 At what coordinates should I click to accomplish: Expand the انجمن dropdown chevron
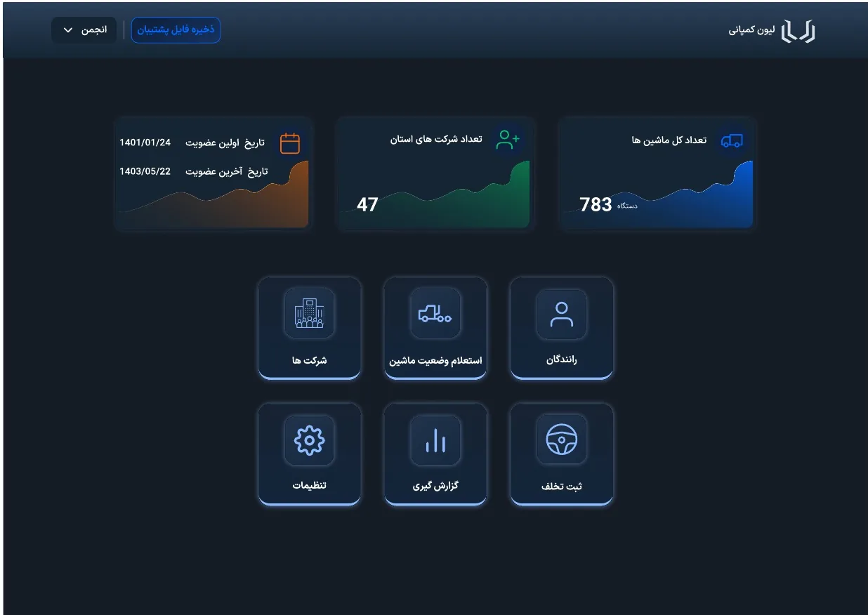[x=68, y=30]
